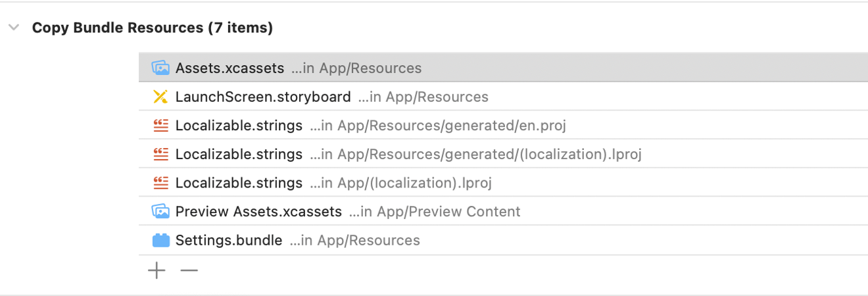Image resolution: width=868 pixels, height=296 pixels.
Task: Collapse the Copy Bundle Resources section
Action: point(13,28)
